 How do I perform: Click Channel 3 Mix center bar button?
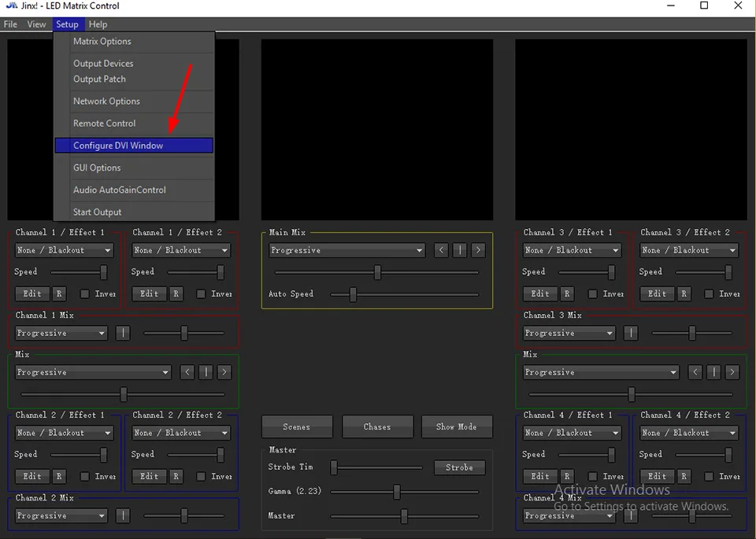pos(631,333)
